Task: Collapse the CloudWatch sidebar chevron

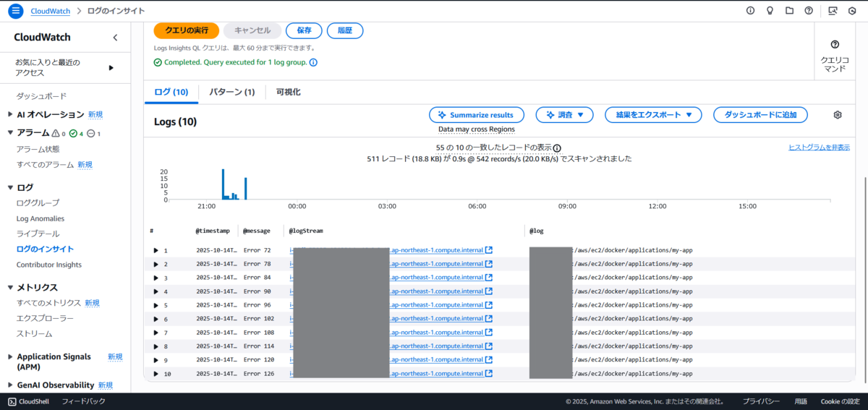Action: (x=115, y=38)
